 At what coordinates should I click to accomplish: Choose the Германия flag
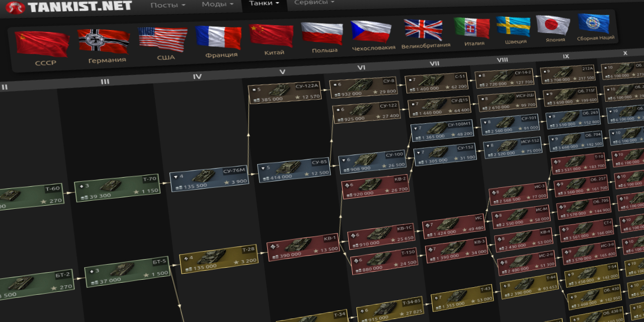pyautogui.click(x=103, y=41)
